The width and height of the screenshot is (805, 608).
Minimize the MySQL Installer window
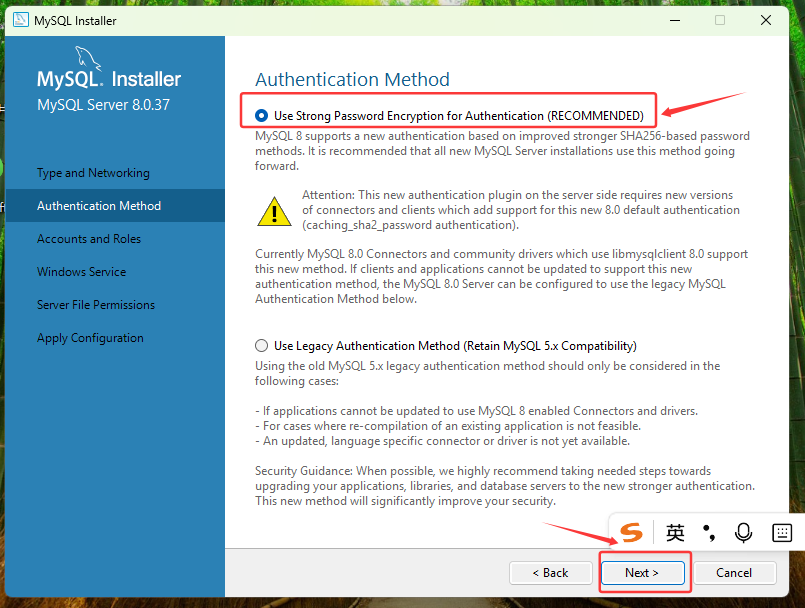[x=674, y=19]
